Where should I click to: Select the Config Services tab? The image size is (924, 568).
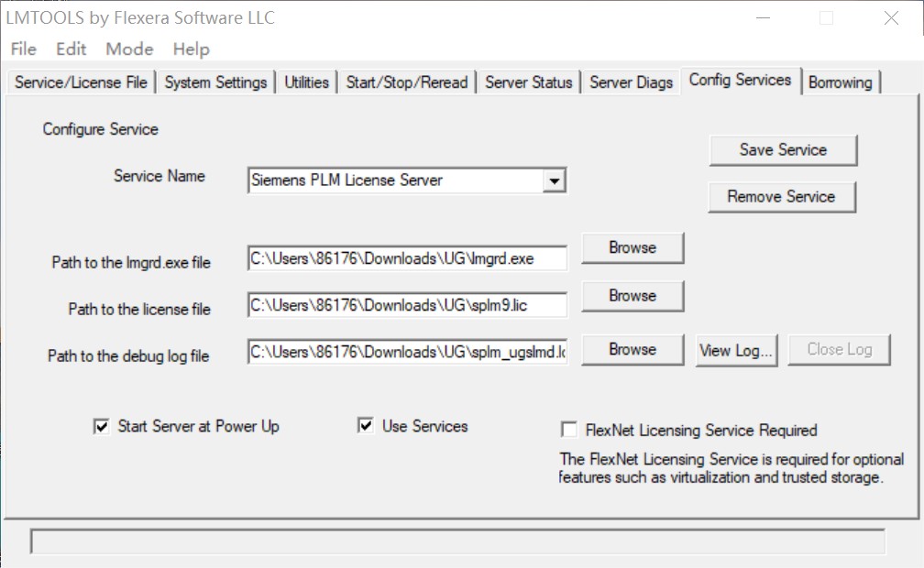(x=740, y=80)
